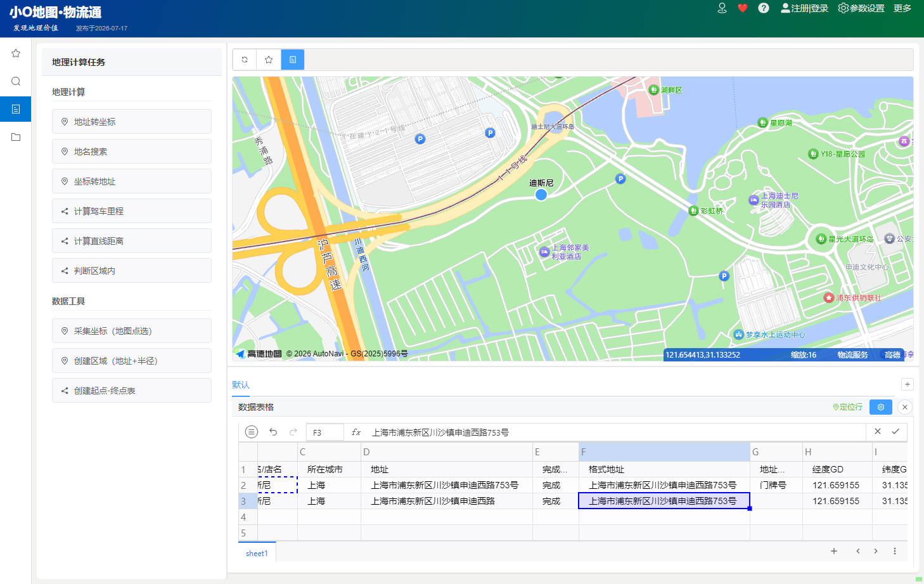
Task: Click the 高德 map provider button
Action: tap(892, 355)
